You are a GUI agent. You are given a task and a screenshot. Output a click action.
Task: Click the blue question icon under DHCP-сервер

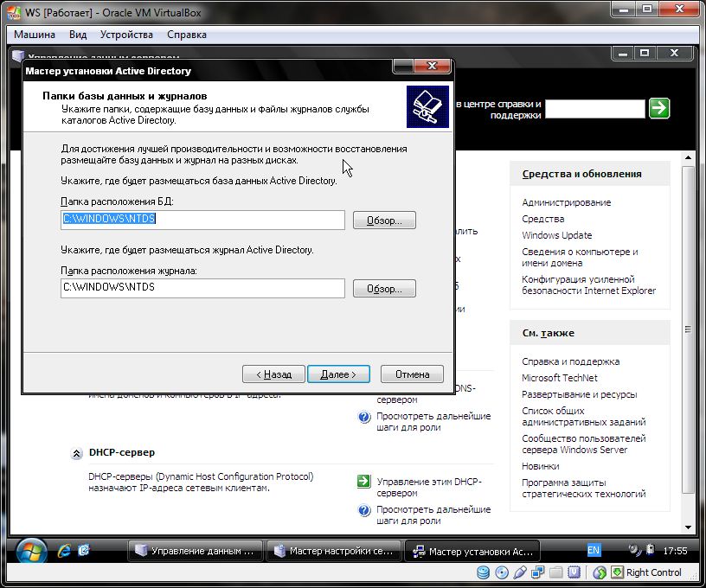click(x=363, y=510)
